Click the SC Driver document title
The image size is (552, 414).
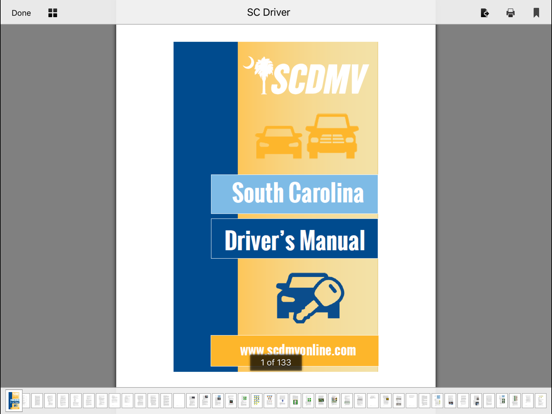tap(269, 13)
